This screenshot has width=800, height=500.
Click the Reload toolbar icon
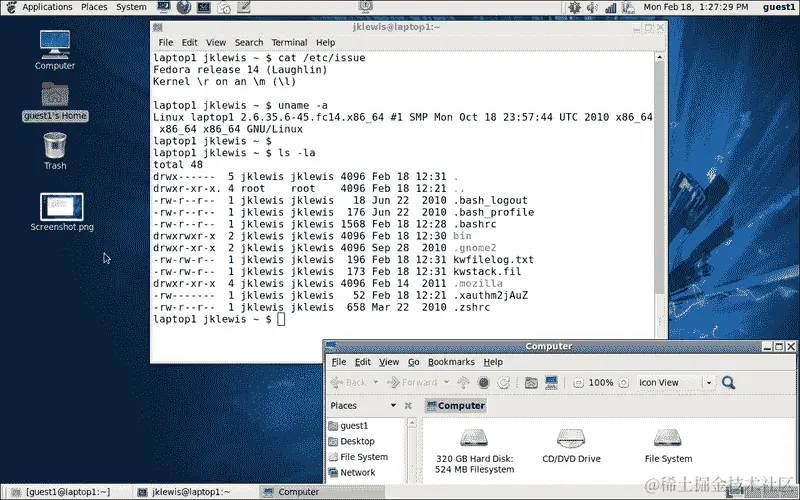504,382
